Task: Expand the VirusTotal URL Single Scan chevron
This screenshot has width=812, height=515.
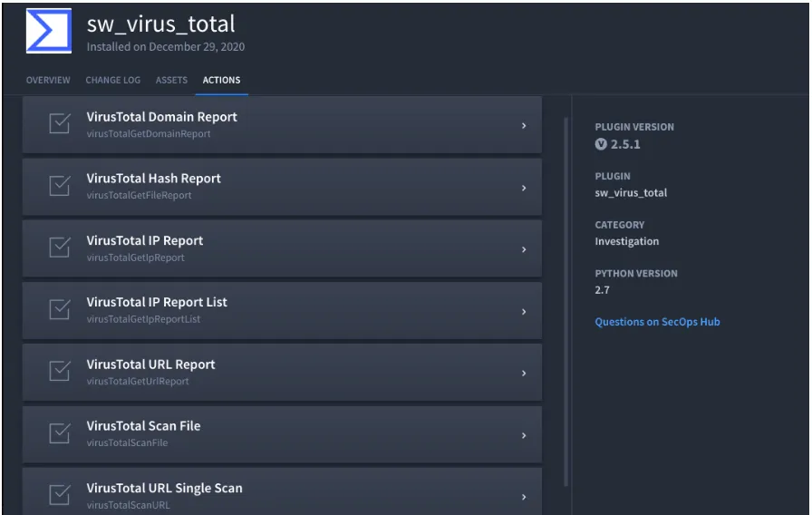Action: point(524,497)
